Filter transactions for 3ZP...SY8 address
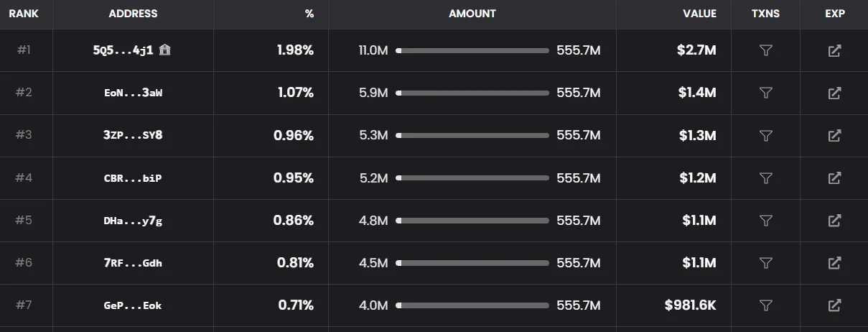The height and width of the screenshot is (332, 868). [x=765, y=135]
